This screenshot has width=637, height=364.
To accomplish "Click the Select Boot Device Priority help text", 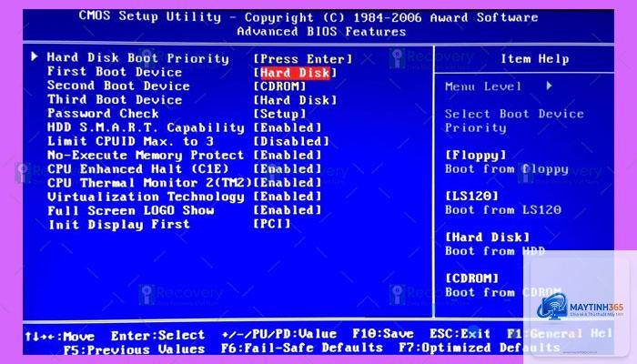I will [x=514, y=121].
